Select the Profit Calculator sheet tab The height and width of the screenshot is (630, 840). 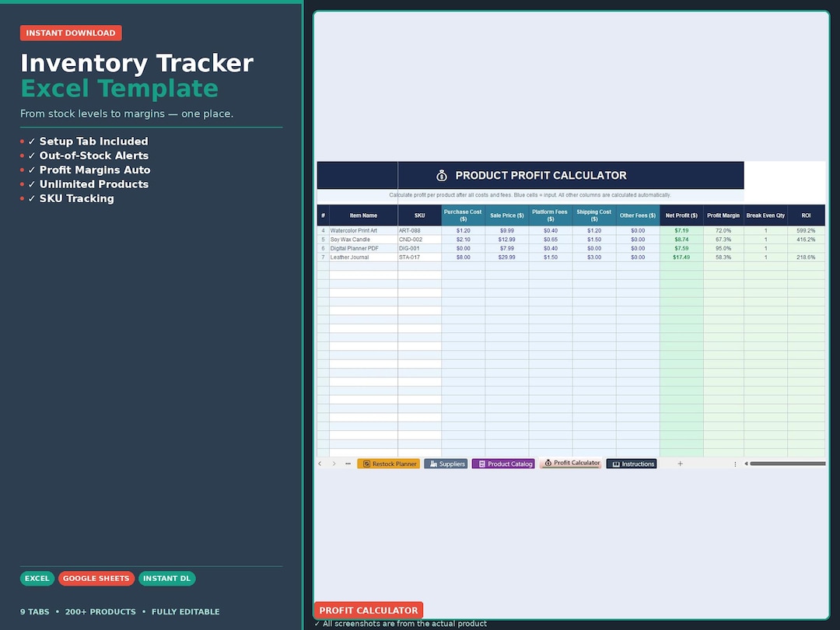coord(571,463)
